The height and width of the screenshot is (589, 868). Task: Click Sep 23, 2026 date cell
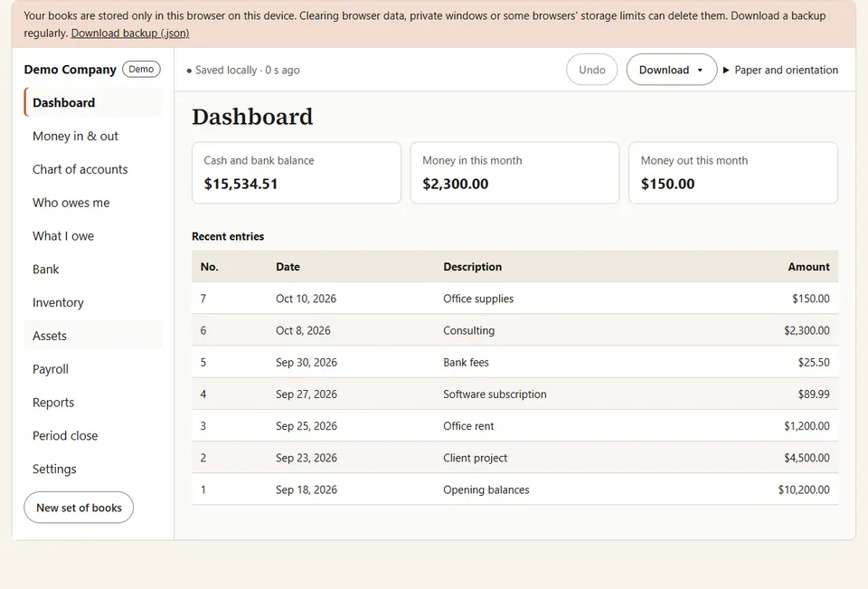click(x=307, y=458)
